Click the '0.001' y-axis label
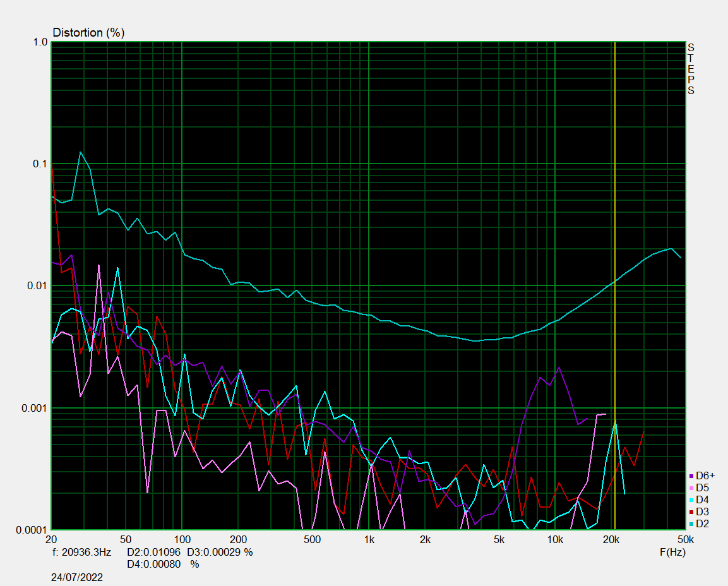 point(35,408)
